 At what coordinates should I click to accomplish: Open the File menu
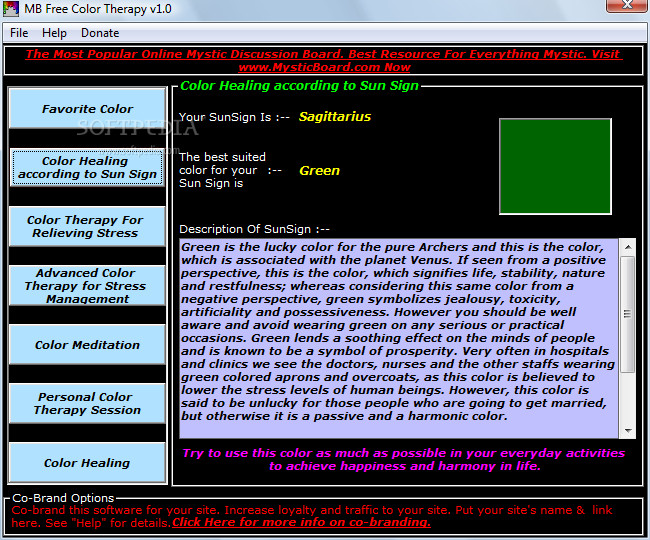(x=19, y=33)
